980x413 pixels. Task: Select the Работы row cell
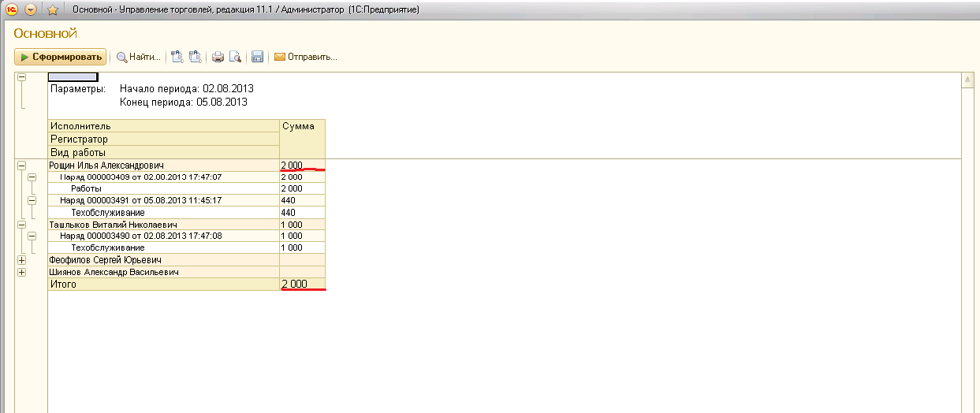pos(164,189)
